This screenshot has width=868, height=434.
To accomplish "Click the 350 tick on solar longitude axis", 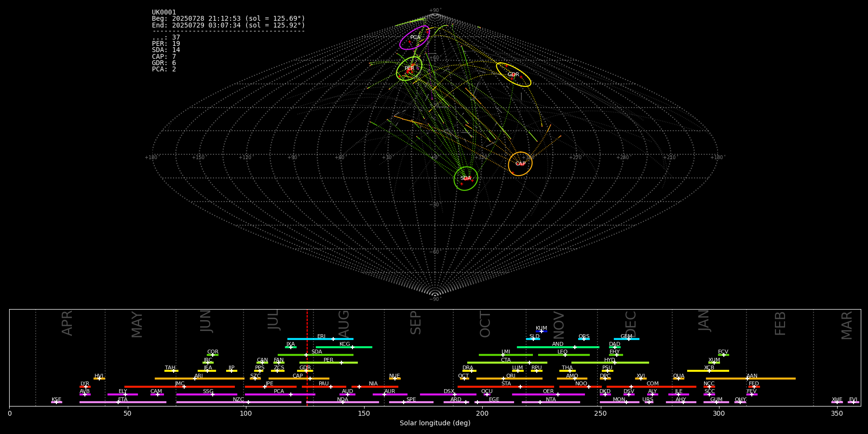I will click(x=837, y=413).
